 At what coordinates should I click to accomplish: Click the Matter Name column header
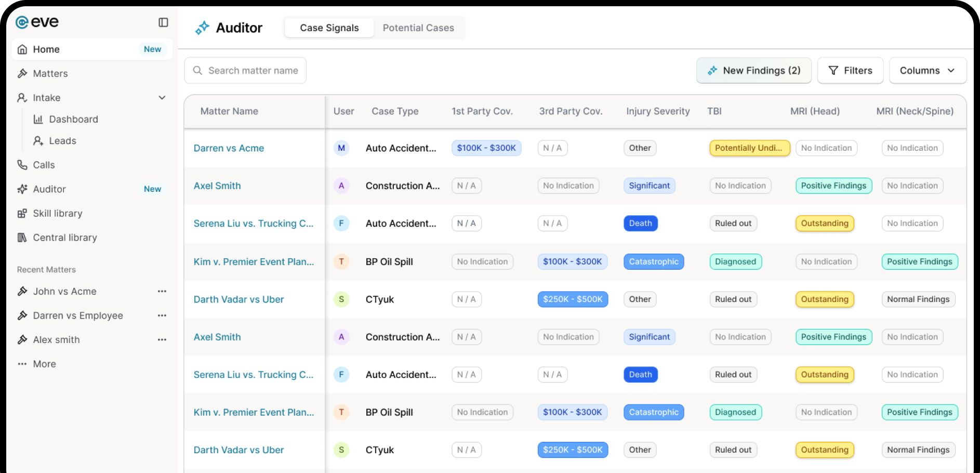[229, 111]
